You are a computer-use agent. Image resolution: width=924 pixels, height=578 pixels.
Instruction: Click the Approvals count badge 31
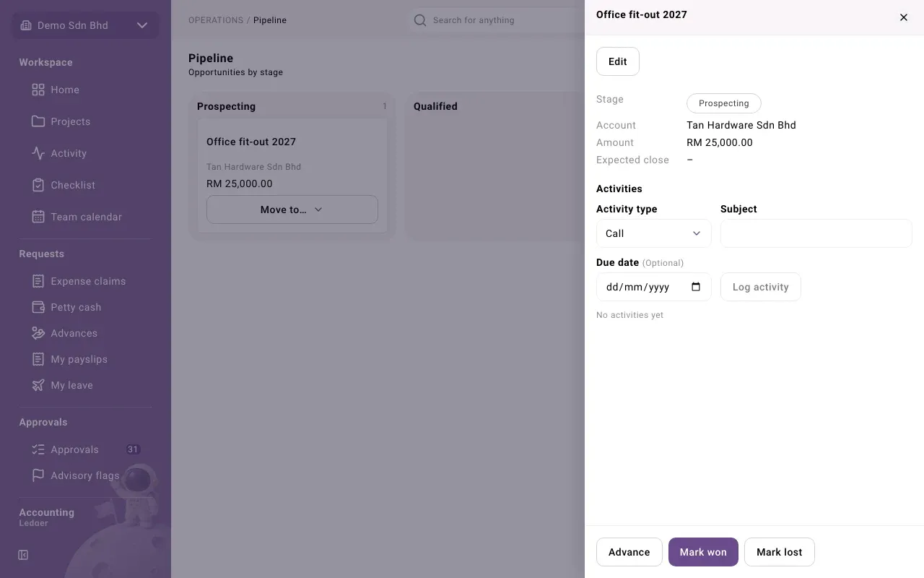point(133,449)
